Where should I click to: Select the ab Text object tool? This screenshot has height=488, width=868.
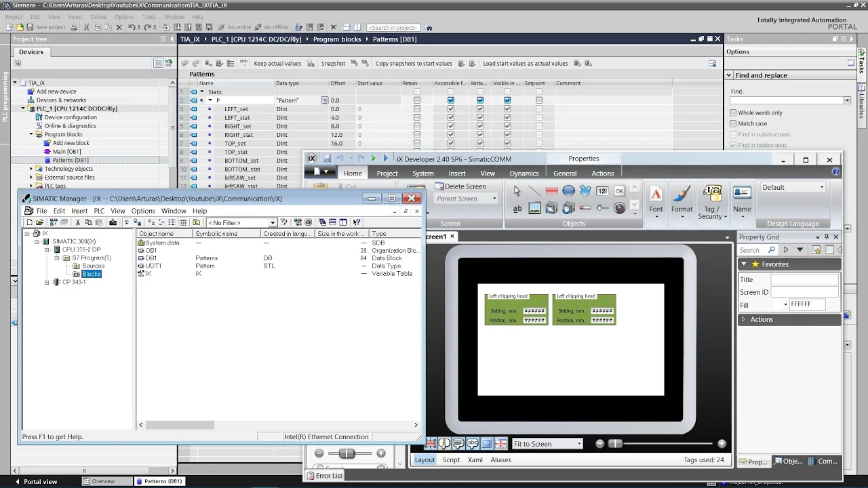(517, 209)
